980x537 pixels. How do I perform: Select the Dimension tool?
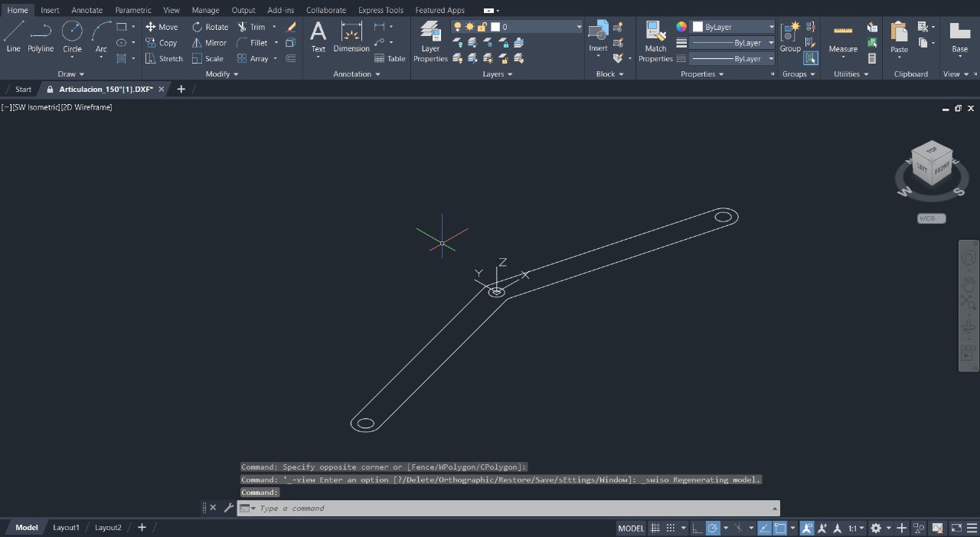pos(351,37)
